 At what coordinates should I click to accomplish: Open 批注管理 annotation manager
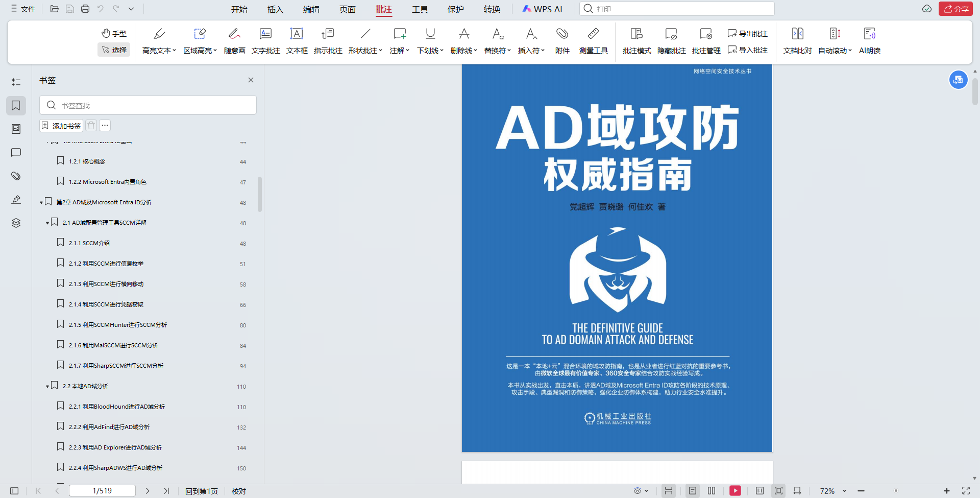tap(706, 41)
